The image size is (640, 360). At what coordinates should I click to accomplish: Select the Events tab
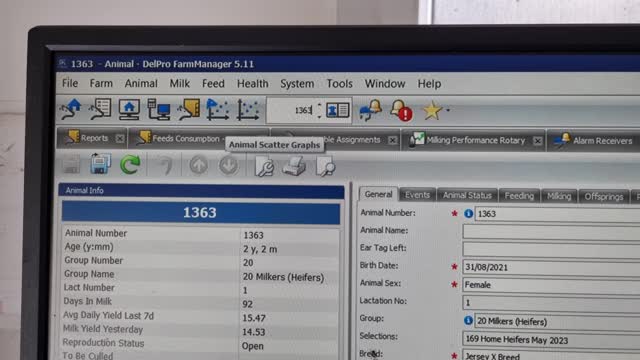coord(417,195)
